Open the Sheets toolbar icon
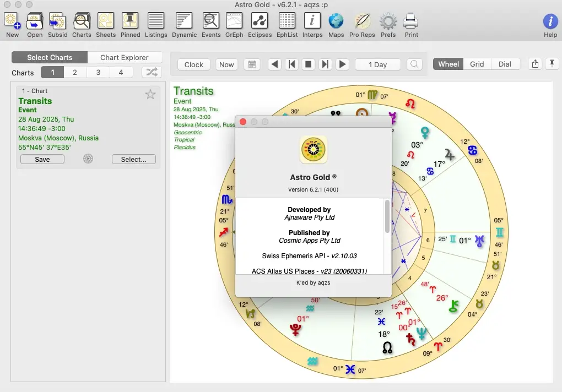 click(x=106, y=21)
